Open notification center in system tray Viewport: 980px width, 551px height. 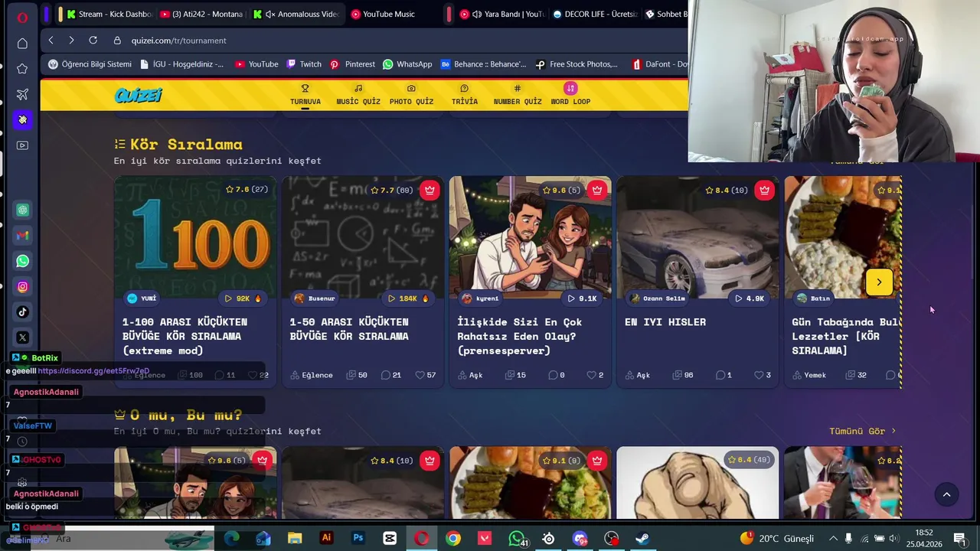[959, 538]
